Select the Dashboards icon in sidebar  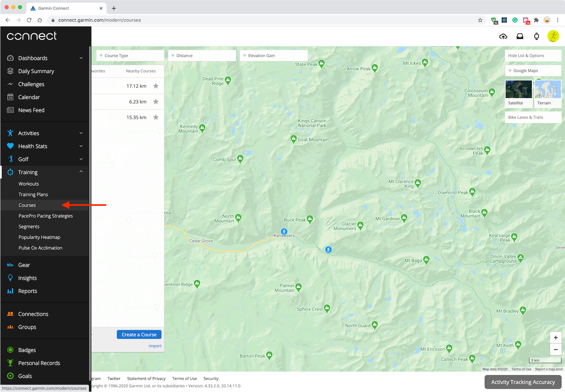10,58
